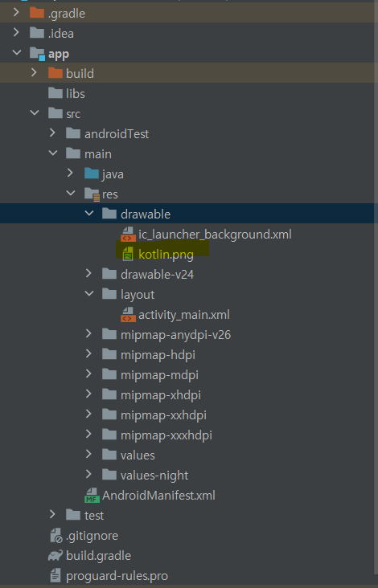Select the app module label
Viewport: 378px width, 588px height.
59,54
